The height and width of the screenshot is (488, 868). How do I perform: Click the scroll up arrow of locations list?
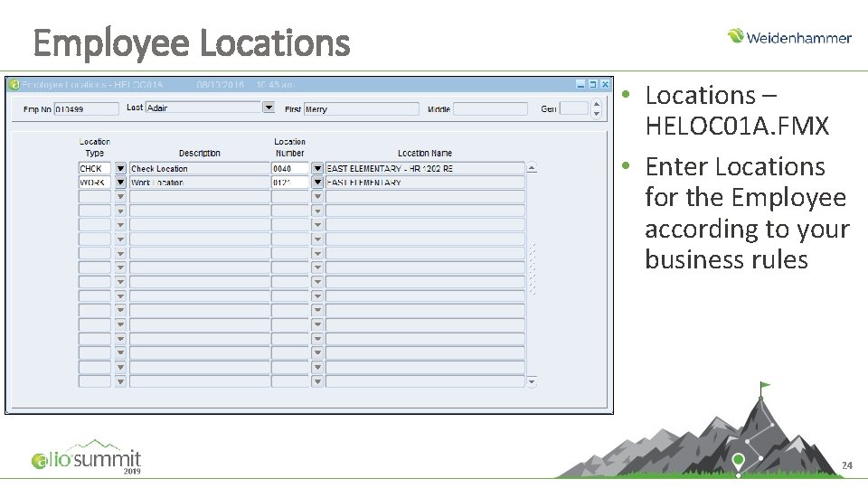532,167
